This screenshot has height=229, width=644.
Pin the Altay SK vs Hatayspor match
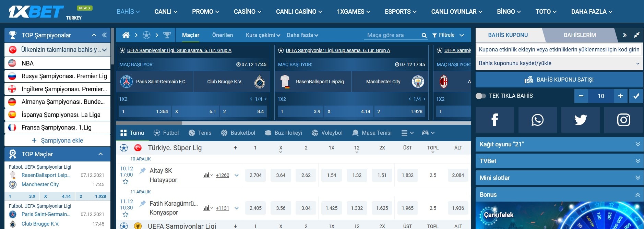[142, 170]
